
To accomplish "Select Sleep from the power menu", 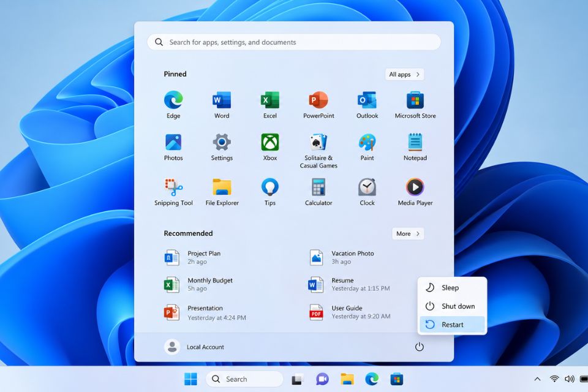I will point(452,288).
